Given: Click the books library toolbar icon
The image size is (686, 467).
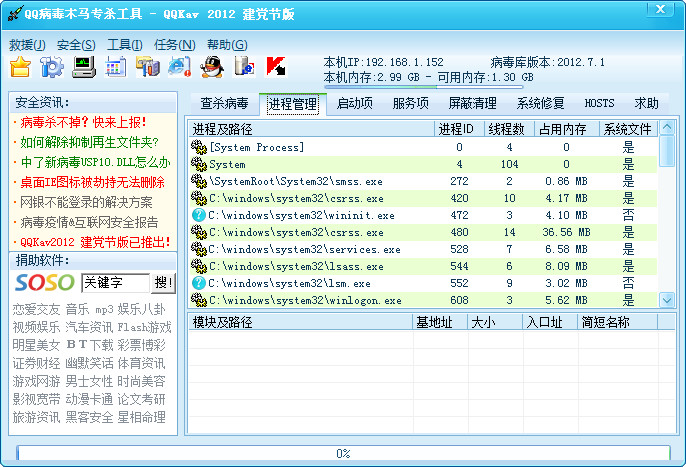Looking at the screenshot, I should [x=148, y=67].
